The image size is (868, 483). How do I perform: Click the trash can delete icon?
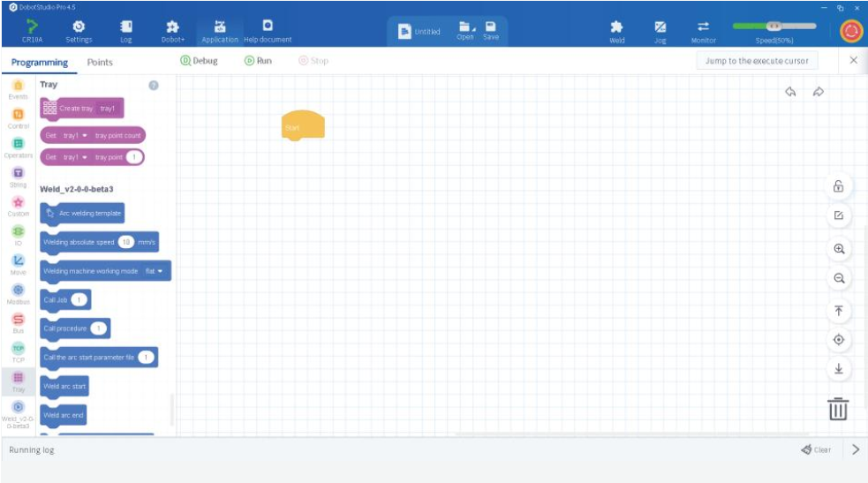point(838,409)
